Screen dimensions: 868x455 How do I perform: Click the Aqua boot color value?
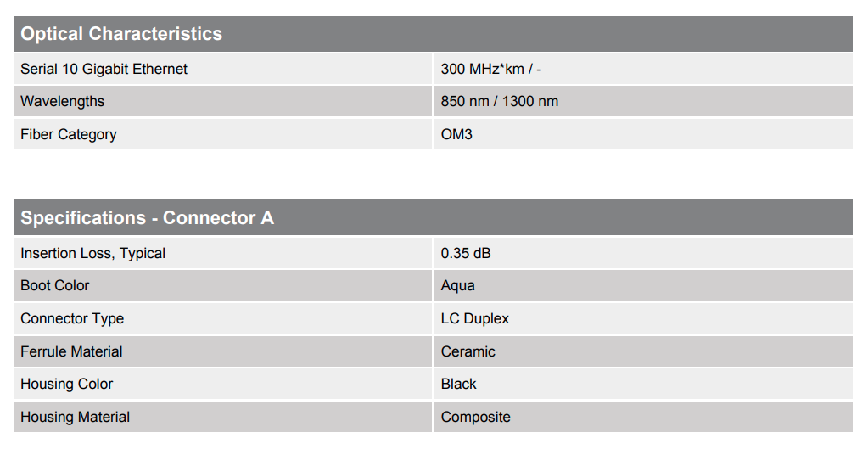pyautogui.click(x=458, y=285)
